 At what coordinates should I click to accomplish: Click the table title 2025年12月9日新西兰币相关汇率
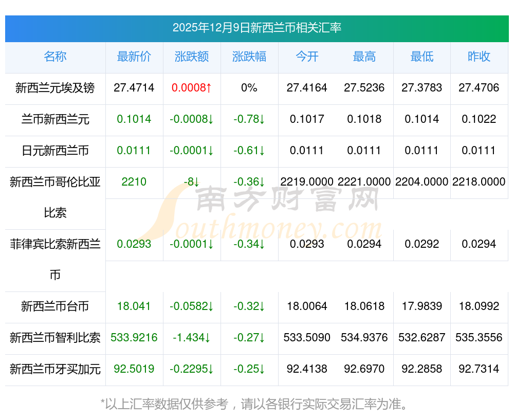click(257, 28)
